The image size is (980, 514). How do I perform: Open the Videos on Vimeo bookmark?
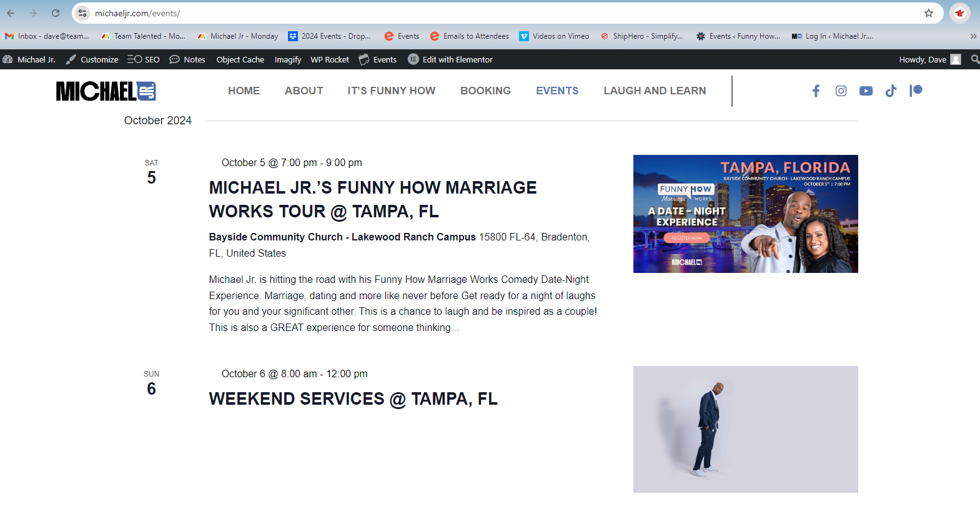(554, 36)
